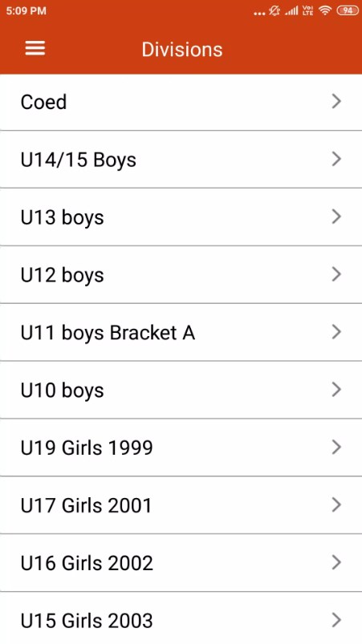Expand the U13 boys chevron arrow

(336, 216)
